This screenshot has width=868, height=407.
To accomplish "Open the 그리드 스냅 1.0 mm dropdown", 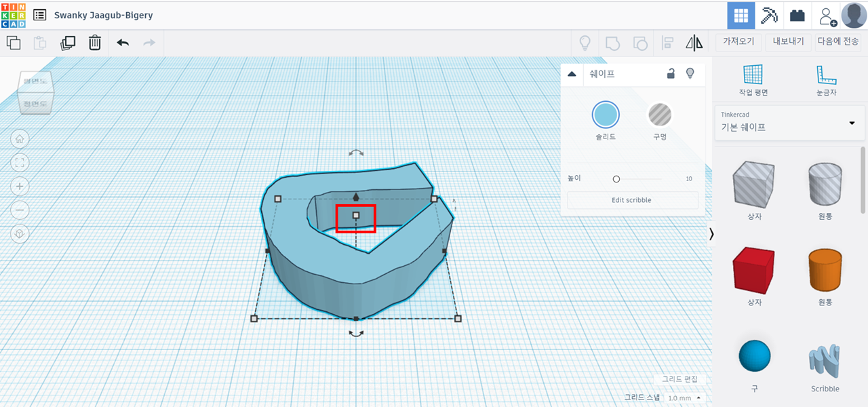I will [x=684, y=398].
